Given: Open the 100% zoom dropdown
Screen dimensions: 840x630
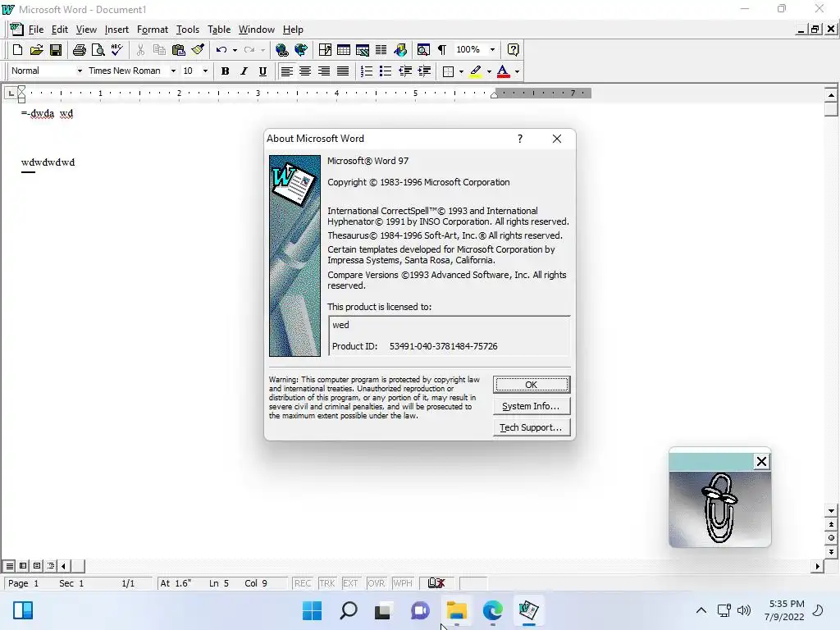Looking at the screenshot, I should click(x=492, y=50).
